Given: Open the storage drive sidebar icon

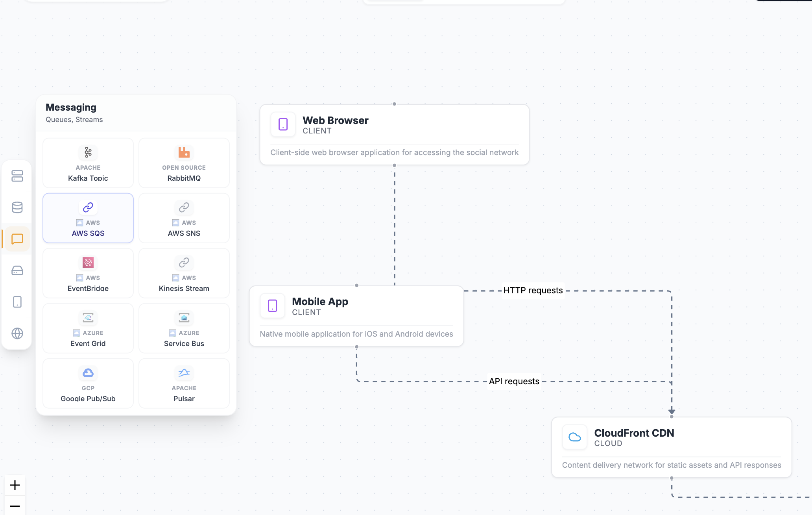Looking at the screenshot, I should (17, 270).
